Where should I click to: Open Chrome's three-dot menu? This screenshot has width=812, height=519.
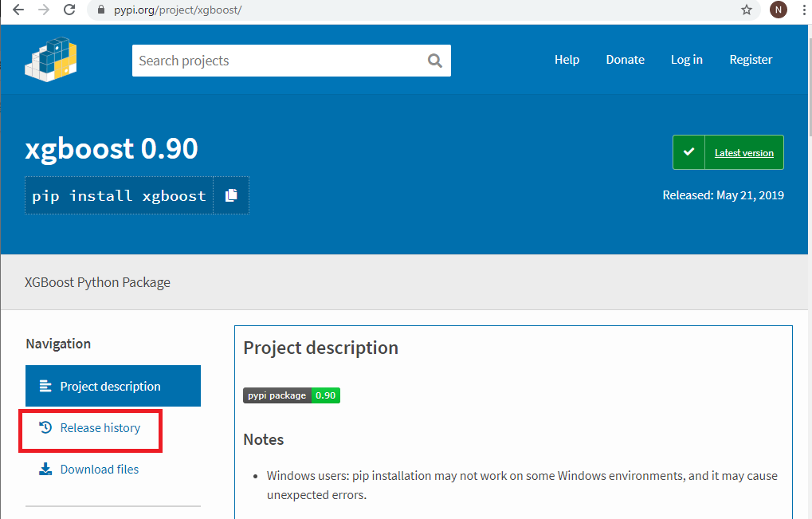point(803,10)
